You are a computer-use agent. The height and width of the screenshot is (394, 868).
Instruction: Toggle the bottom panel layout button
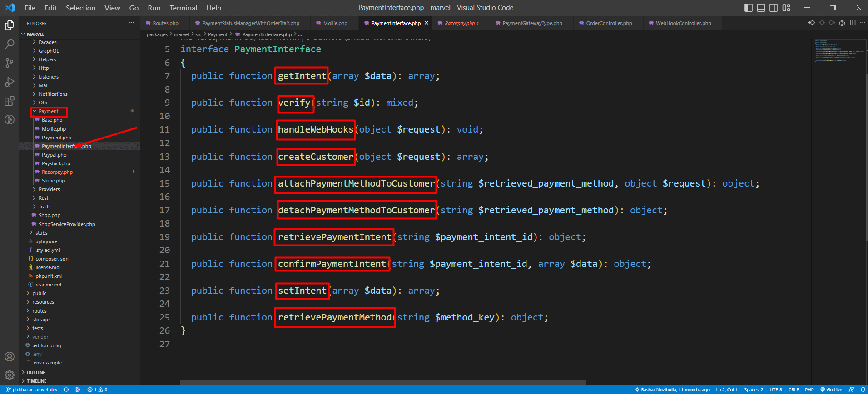pyautogui.click(x=761, y=8)
